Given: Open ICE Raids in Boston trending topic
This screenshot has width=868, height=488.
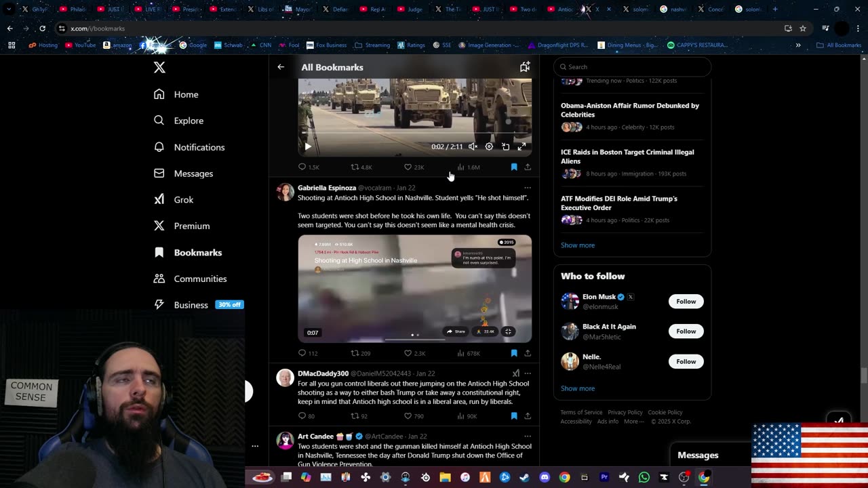Looking at the screenshot, I should (x=632, y=163).
